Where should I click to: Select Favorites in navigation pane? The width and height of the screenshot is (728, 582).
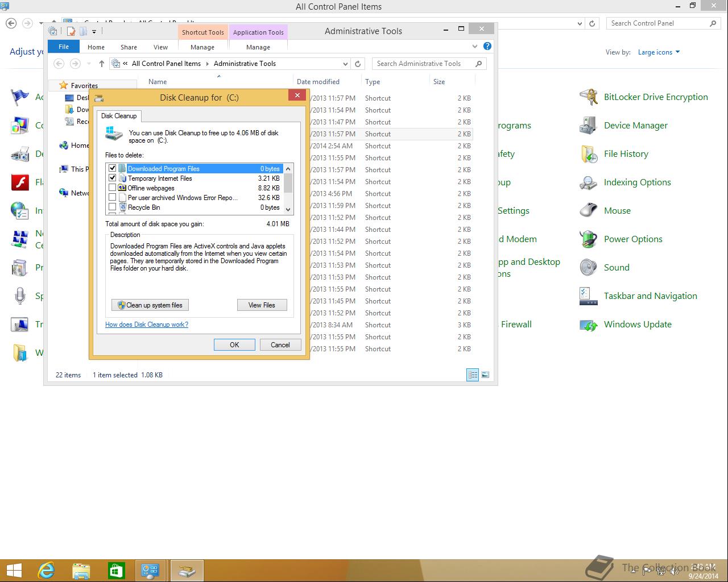point(84,86)
